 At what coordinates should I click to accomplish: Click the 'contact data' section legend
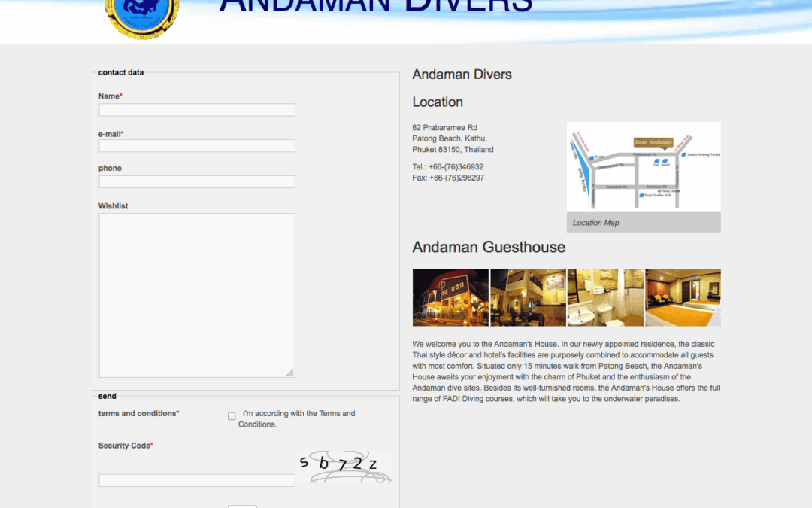(x=121, y=72)
